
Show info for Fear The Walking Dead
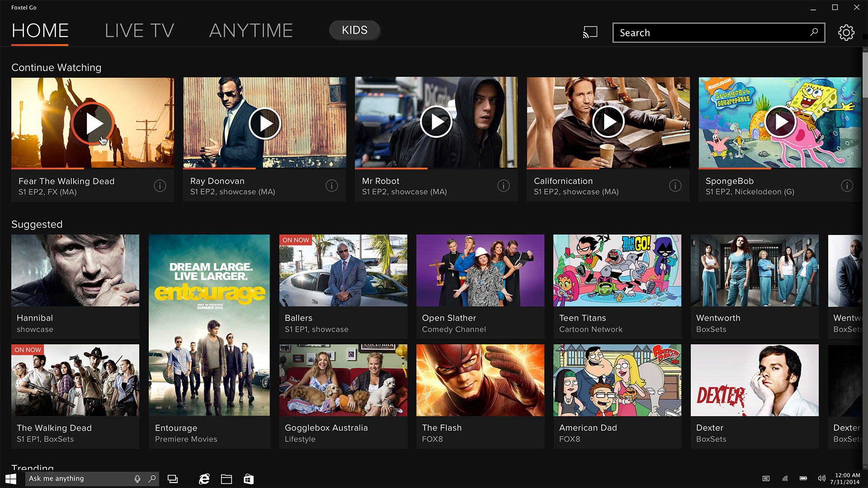point(160,186)
